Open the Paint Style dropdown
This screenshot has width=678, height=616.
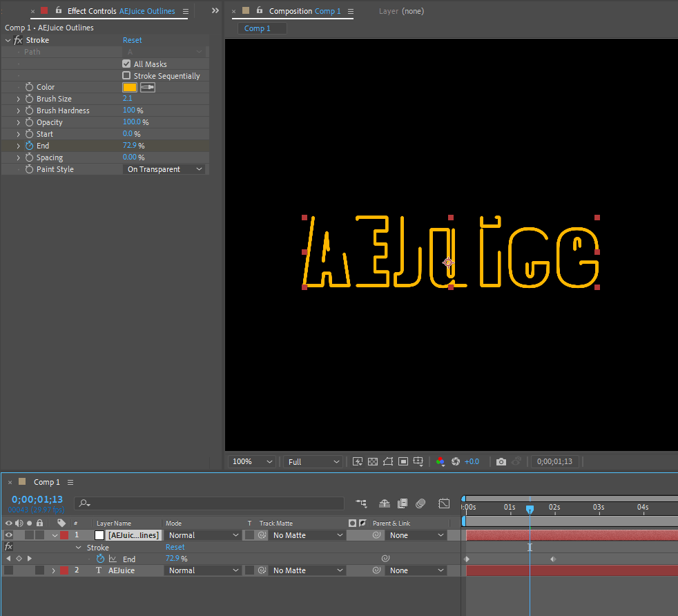coord(164,169)
